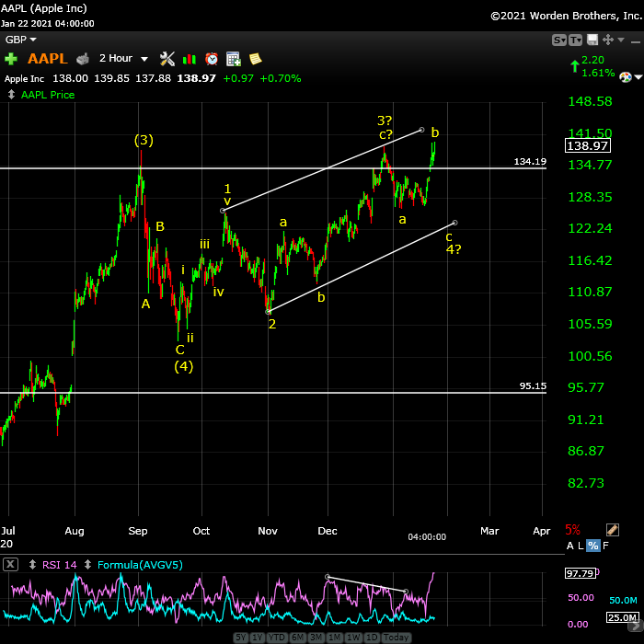Screen dimensions: 644x644
Task: Close the RSI indicator pane with X
Action: pos(10,565)
